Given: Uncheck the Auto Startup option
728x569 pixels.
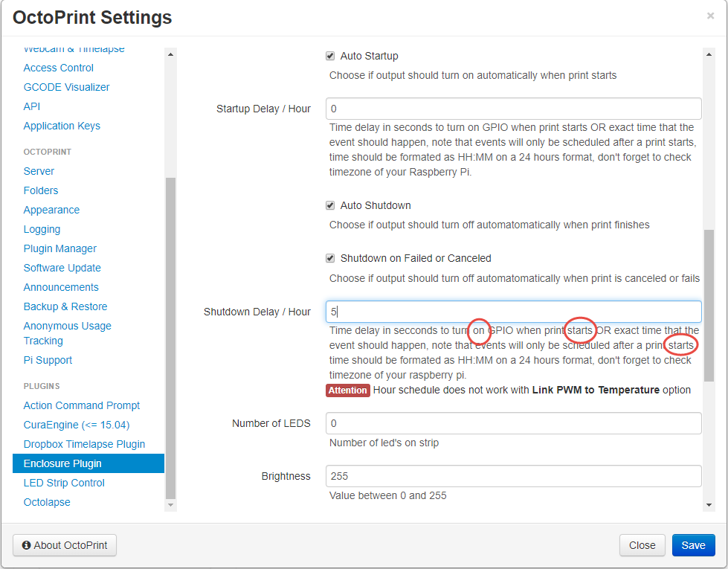Looking at the screenshot, I should coord(330,56).
